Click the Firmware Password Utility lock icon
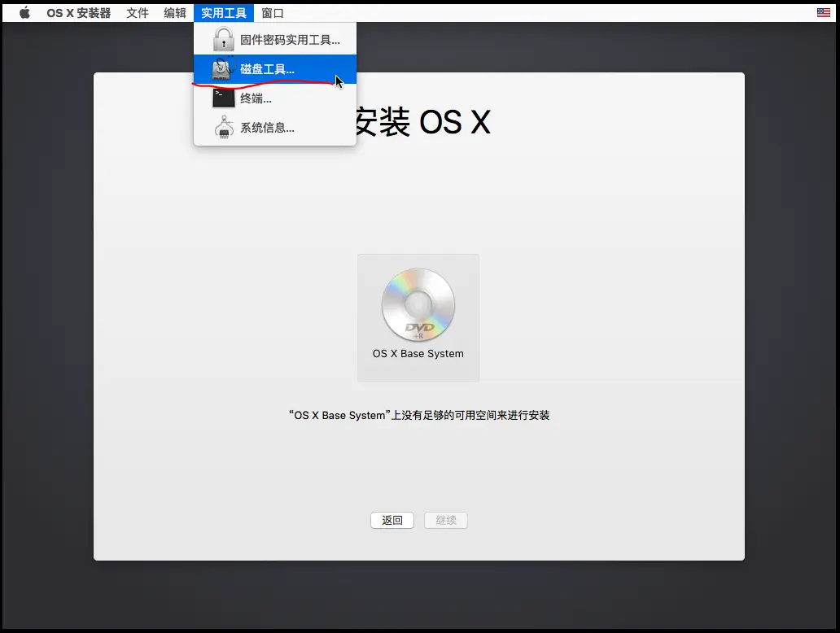The height and width of the screenshot is (633, 840). click(x=223, y=40)
